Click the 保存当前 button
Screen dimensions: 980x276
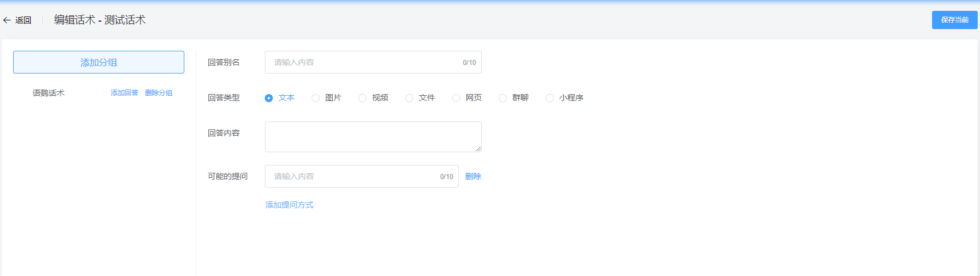pyautogui.click(x=954, y=20)
